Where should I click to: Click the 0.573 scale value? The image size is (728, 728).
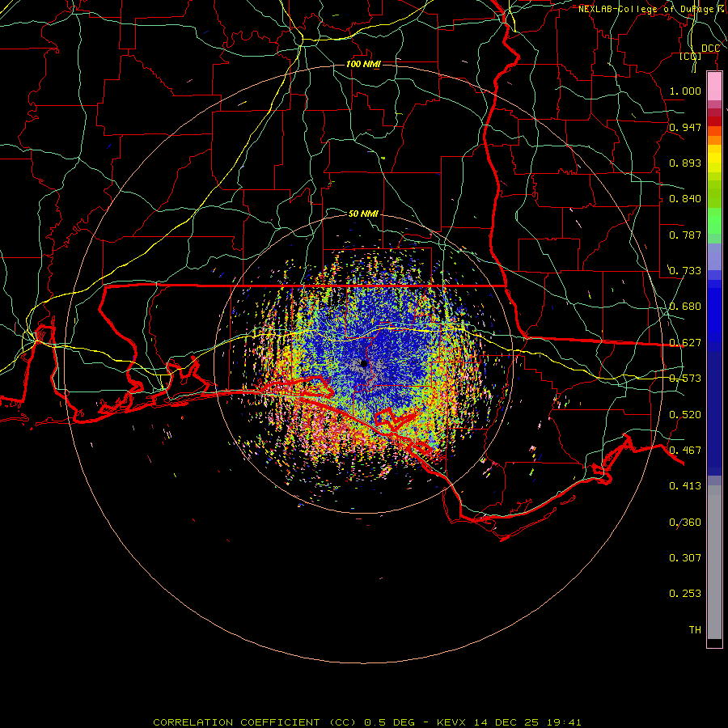tap(685, 379)
